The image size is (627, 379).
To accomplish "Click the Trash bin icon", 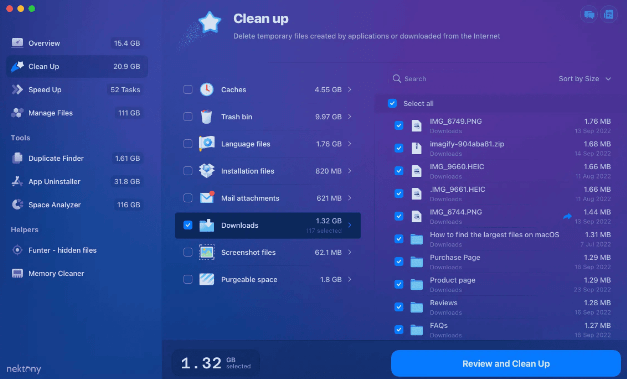I will (x=207, y=117).
